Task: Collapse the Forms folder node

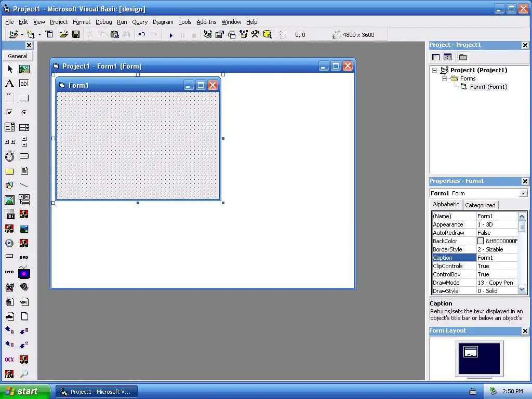Action: click(444, 78)
